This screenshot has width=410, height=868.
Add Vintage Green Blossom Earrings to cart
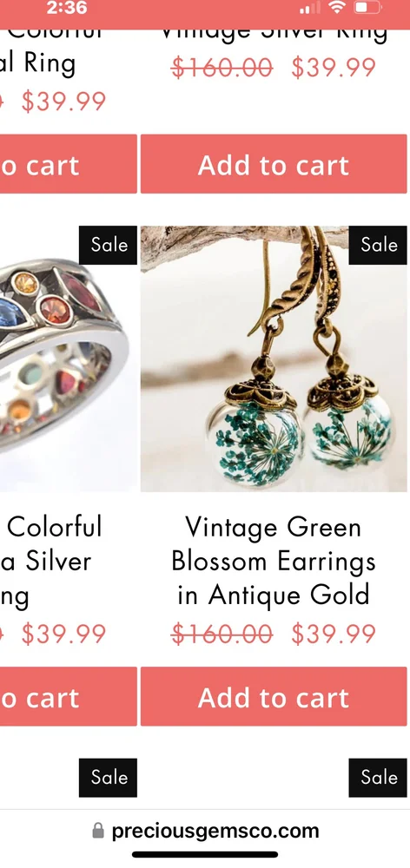274,696
